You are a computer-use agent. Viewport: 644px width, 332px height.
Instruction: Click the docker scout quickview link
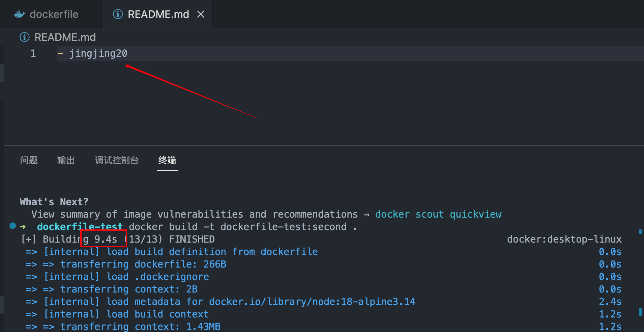tap(438, 214)
